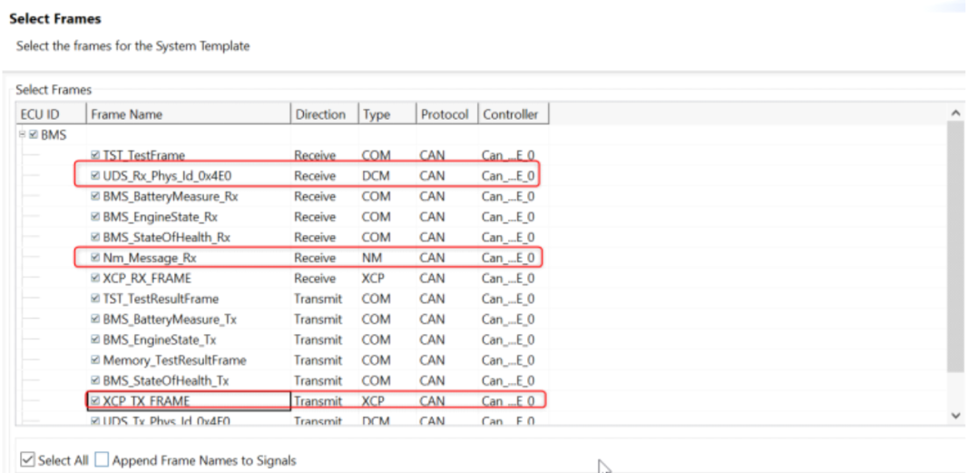Sort by the Controller column header
This screenshot has height=473, width=980.
514,114
